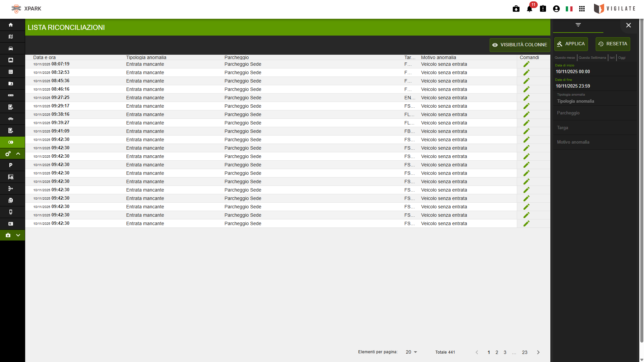Click the Targa filter input field
The image size is (644, 362).
595,128
